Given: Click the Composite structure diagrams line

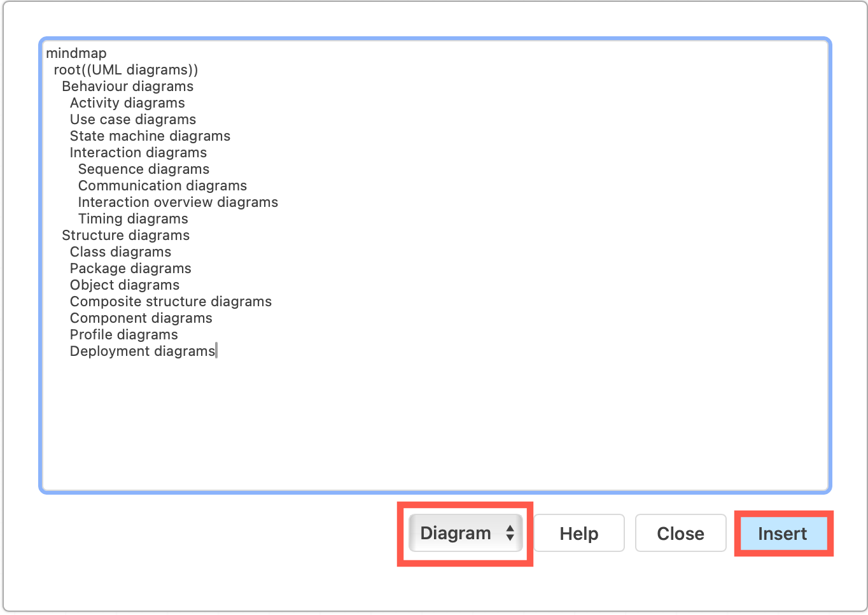Looking at the screenshot, I should pos(171,301).
